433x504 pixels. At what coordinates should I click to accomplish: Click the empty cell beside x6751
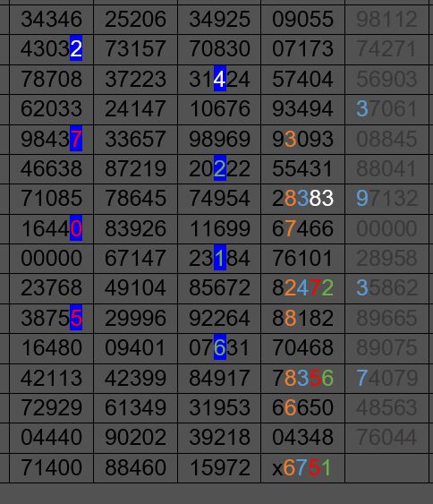click(387, 467)
